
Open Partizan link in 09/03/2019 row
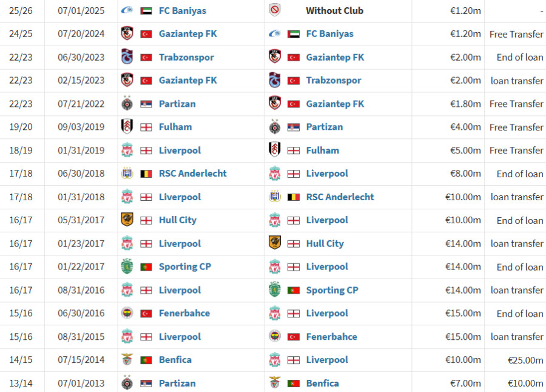click(x=325, y=127)
